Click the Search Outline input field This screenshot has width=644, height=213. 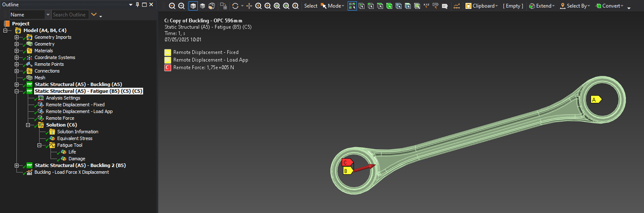point(70,15)
